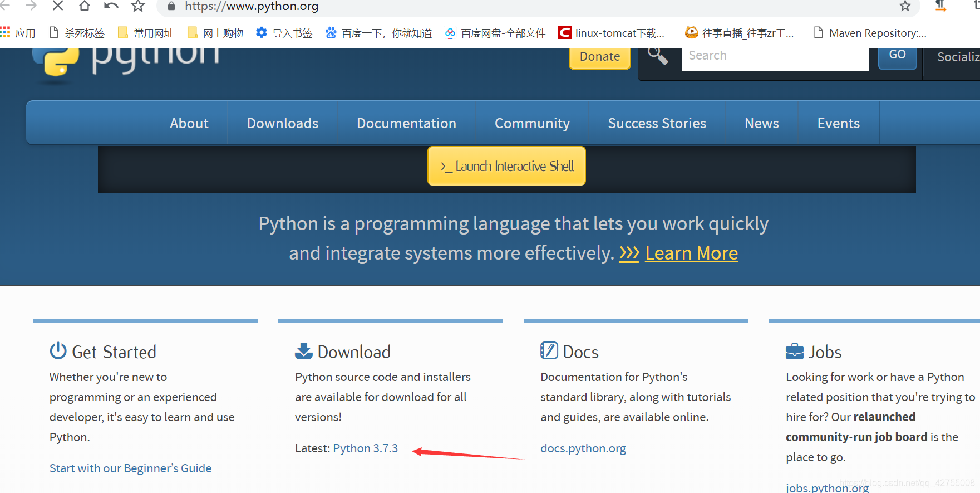Click the star icon left of address bar
This screenshot has height=493, width=980.
(137, 6)
